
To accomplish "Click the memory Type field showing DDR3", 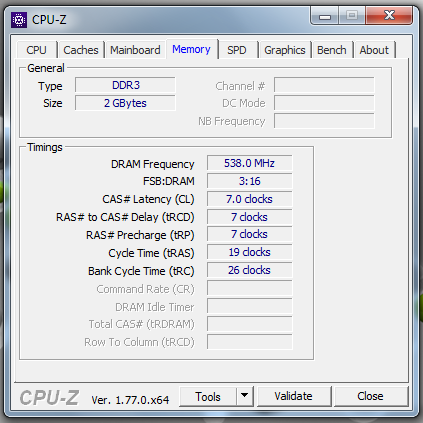I will coord(125,85).
